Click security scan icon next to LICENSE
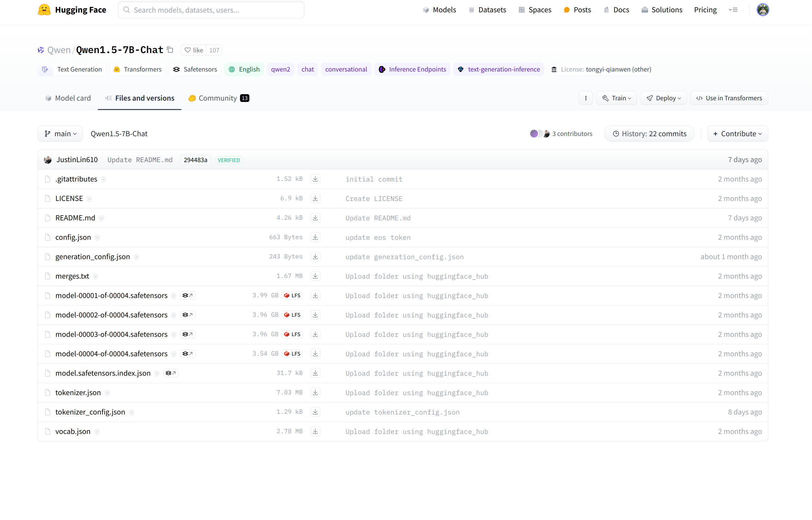Viewport: 812px width, 520px height. 89,199
